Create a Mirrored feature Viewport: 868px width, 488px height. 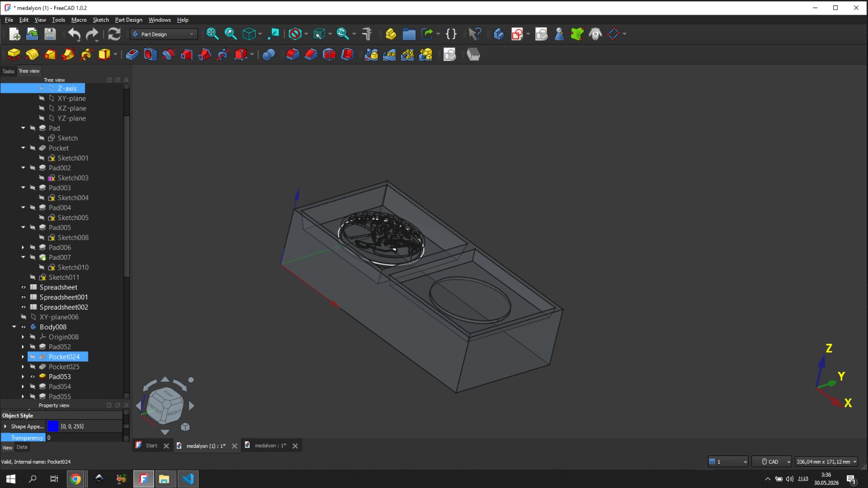tap(371, 54)
